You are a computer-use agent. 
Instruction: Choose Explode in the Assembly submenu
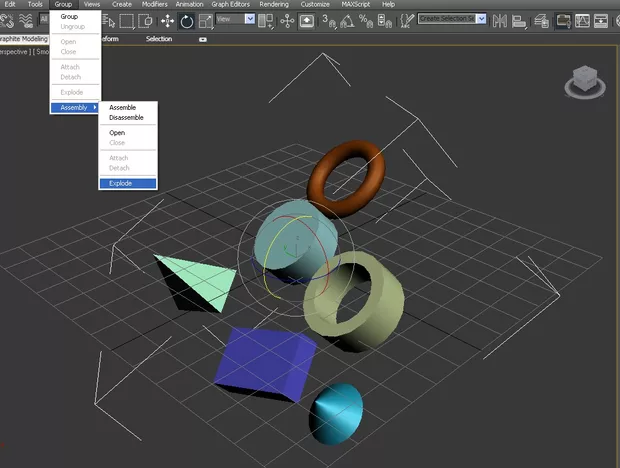[120, 183]
